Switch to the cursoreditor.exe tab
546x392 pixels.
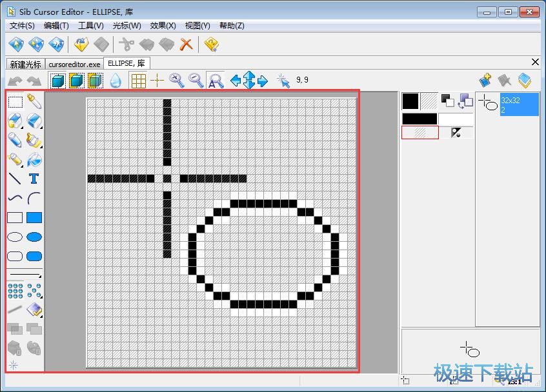coord(75,64)
